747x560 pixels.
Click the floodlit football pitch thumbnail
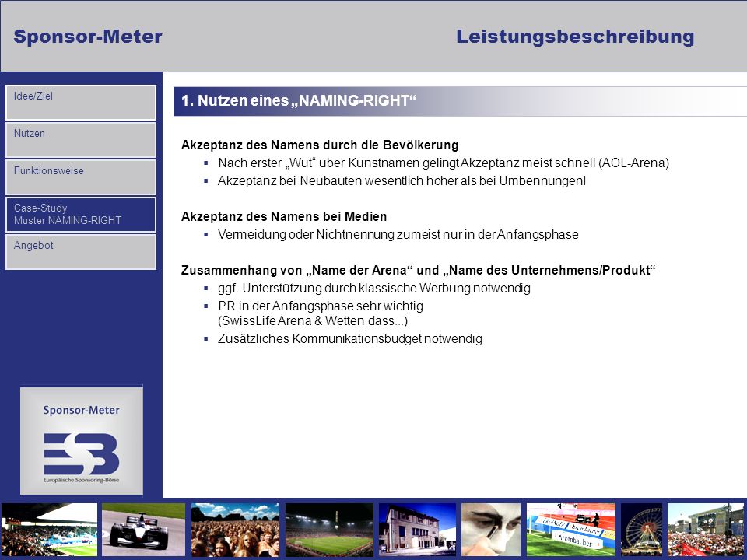[329, 530]
